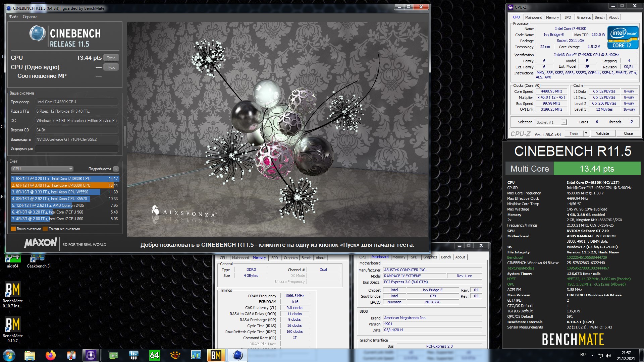This screenshot has width=644, height=362.
Task: Run CPU test with Пуск button
Action: click(111, 58)
